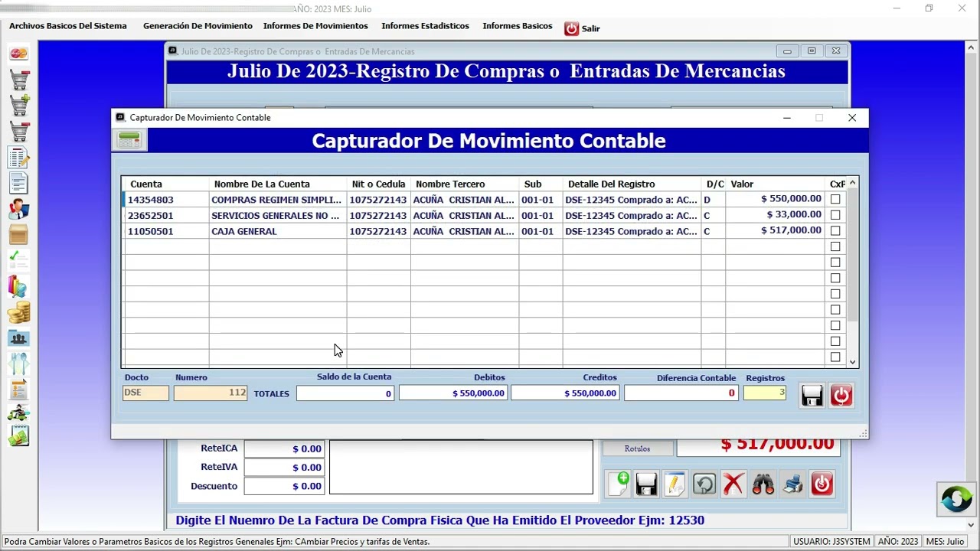Click the shopping cart with green plus icon
Image resolution: width=980 pixels, height=551 pixels.
pos(18,105)
